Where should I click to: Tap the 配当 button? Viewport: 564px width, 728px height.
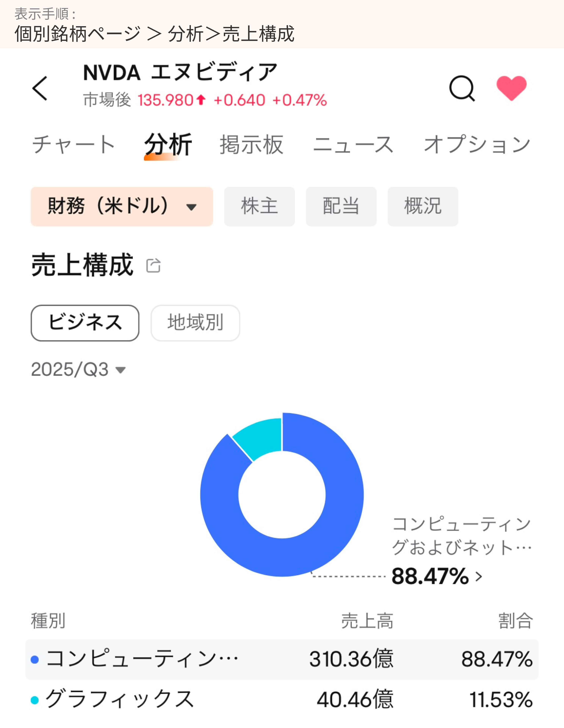pyautogui.click(x=341, y=207)
